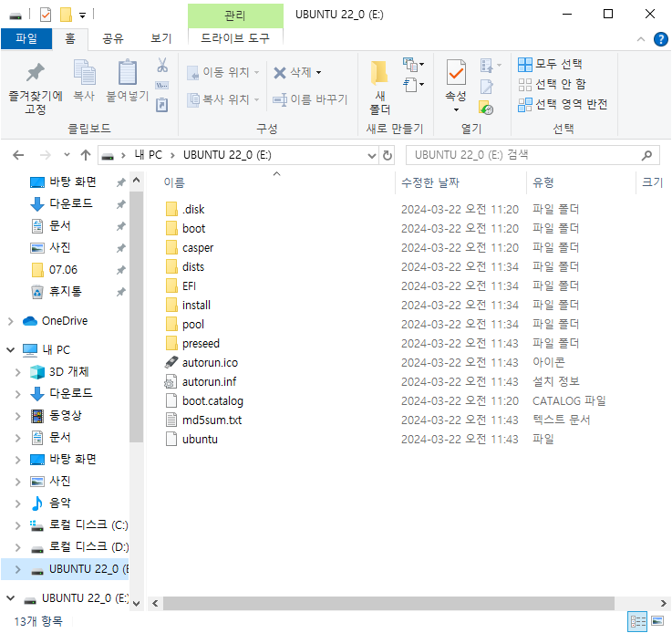Click the Copy path icon

[x=162, y=85]
